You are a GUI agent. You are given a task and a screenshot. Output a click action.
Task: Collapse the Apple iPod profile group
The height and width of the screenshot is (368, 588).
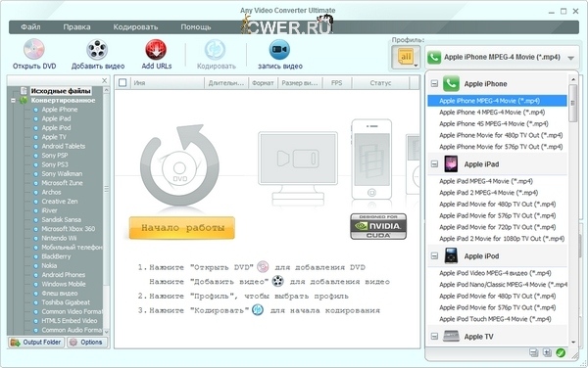[x=434, y=256]
